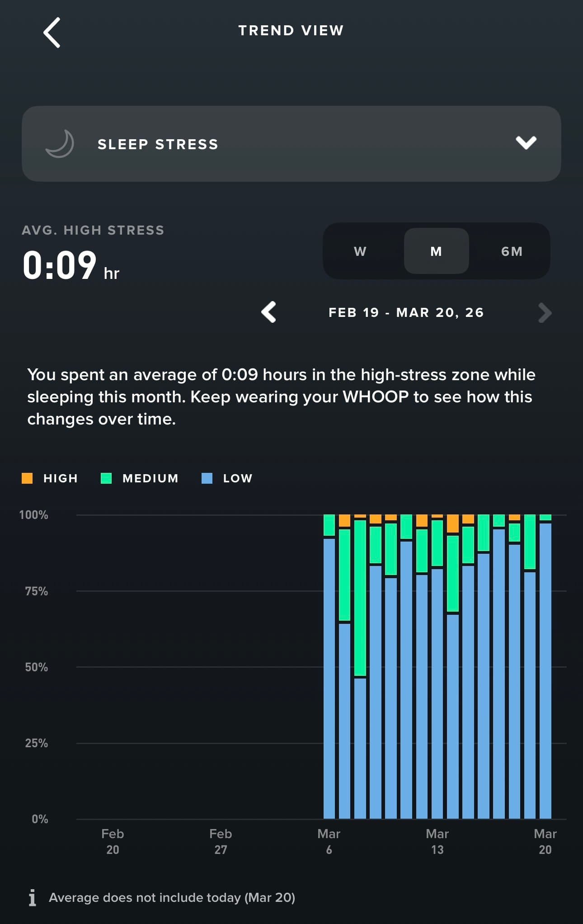The height and width of the screenshot is (924, 583).
Task: Select the M monthly view
Action: coord(436,251)
